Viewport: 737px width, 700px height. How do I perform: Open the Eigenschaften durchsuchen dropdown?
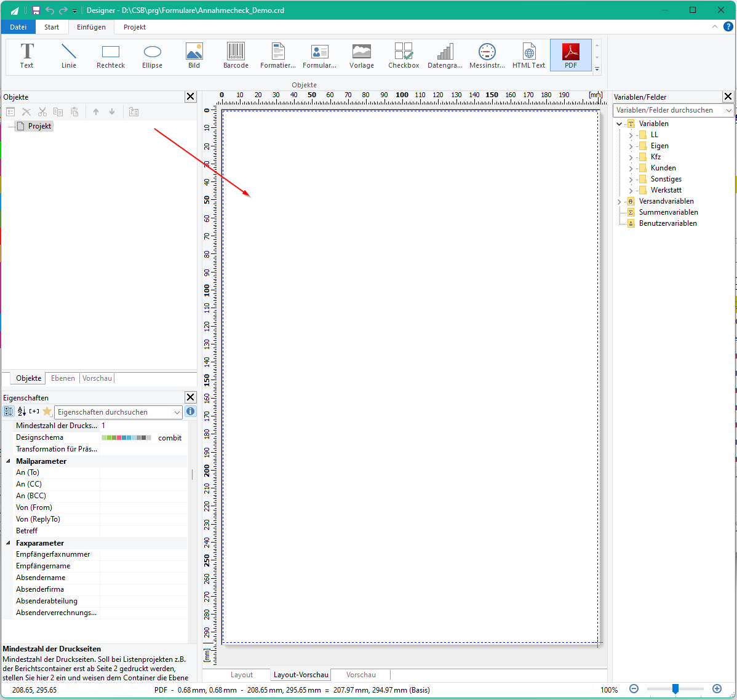177,412
